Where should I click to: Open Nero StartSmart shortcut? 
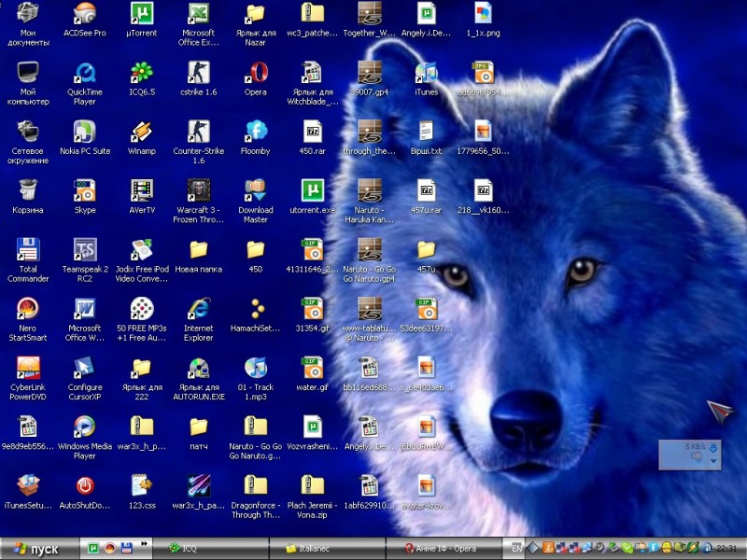28,309
